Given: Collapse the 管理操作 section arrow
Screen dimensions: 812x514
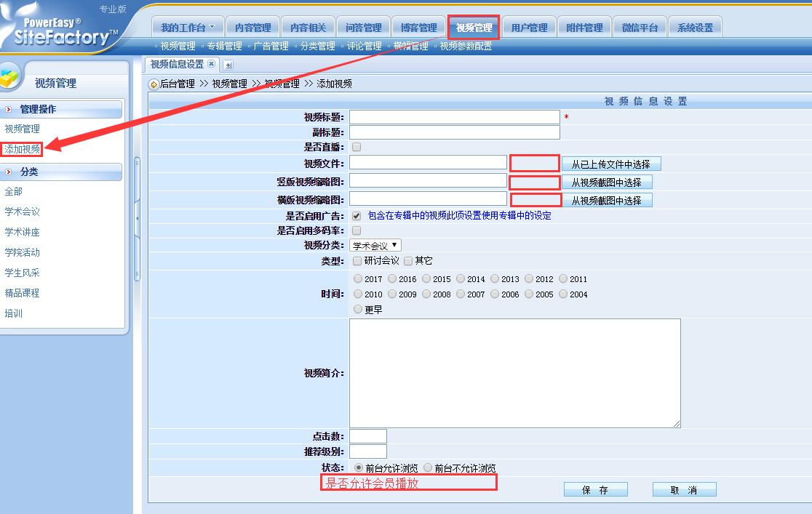Looking at the screenshot, I should tap(9, 110).
